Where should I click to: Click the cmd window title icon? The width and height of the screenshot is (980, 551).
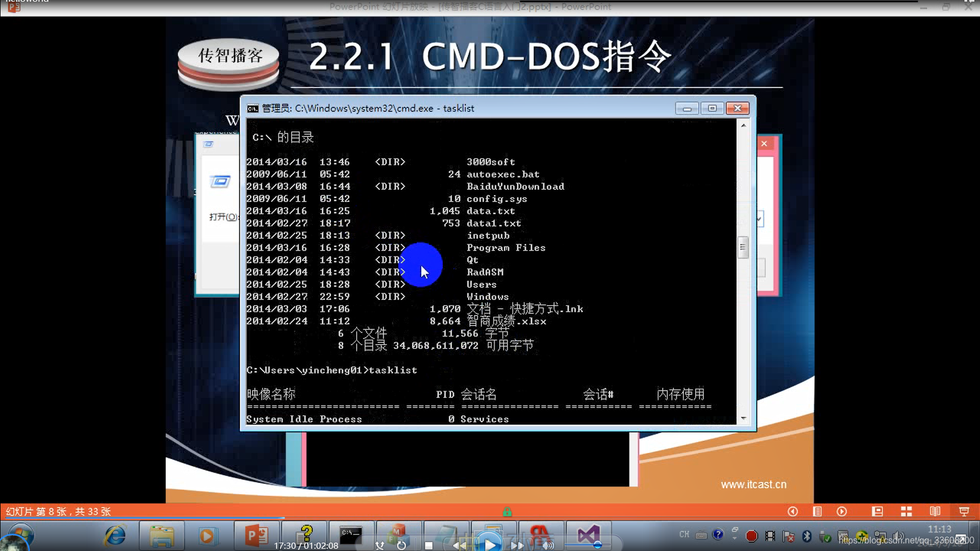[x=253, y=109]
